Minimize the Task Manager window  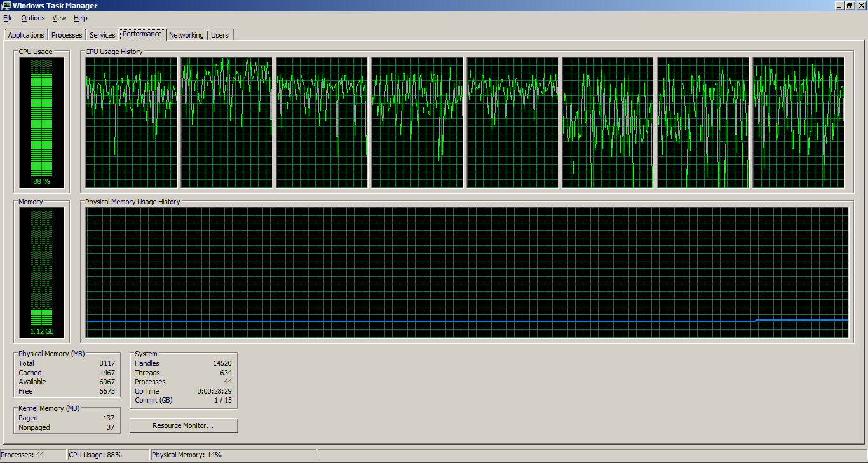pos(839,6)
